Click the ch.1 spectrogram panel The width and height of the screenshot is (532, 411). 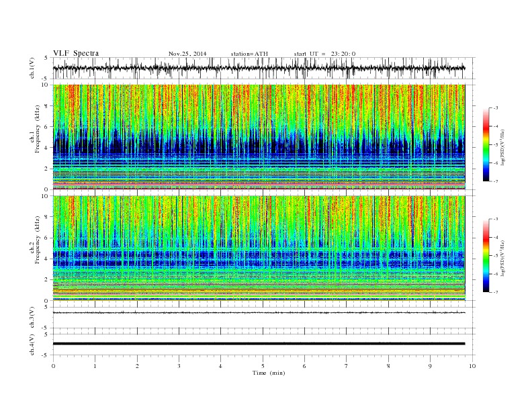(x=259, y=137)
